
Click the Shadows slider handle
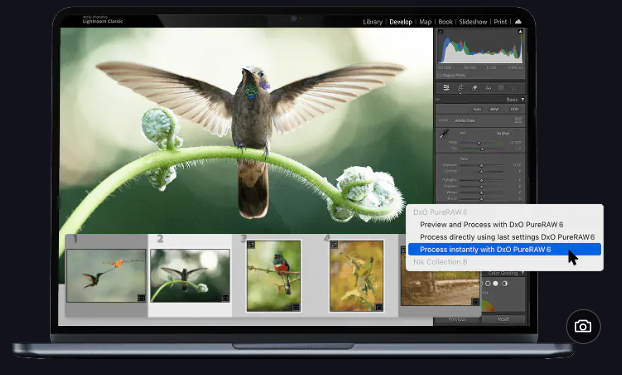481,187
